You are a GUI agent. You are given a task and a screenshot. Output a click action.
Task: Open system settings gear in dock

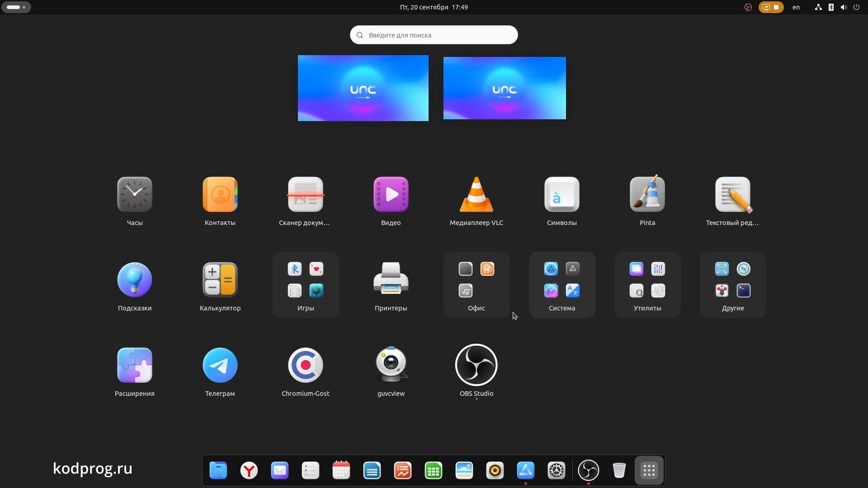click(557, 470)
